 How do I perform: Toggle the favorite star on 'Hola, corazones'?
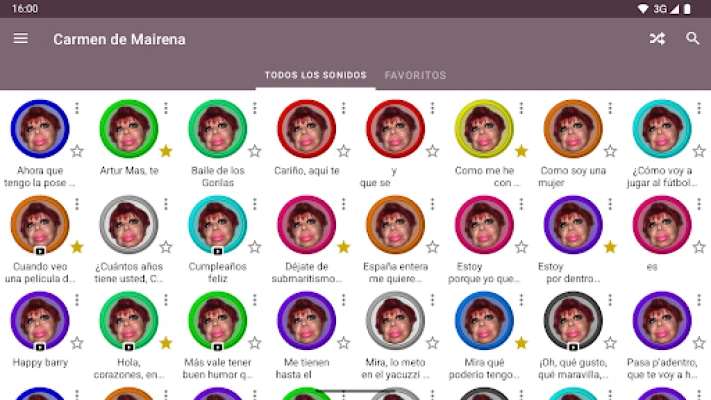point(166,343)
